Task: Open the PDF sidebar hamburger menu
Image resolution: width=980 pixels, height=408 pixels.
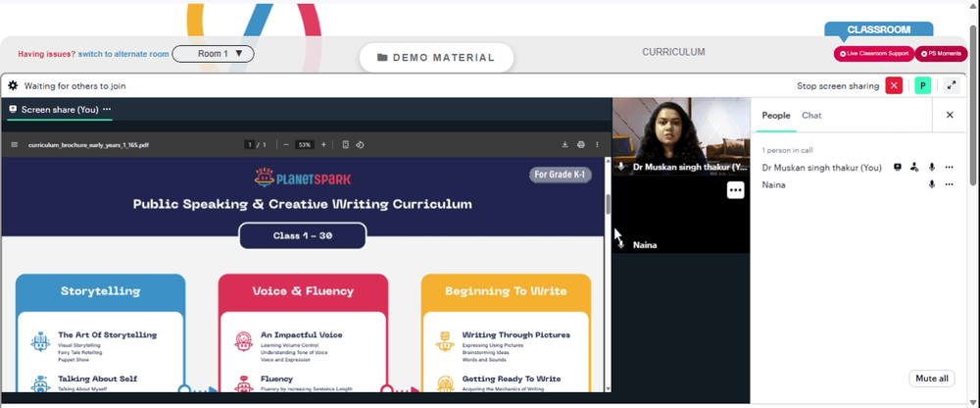Action: pos(15,144)
